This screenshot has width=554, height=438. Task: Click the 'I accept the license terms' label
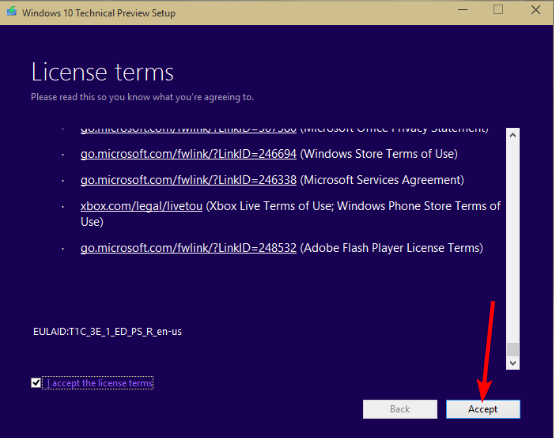tap(100, 383)
